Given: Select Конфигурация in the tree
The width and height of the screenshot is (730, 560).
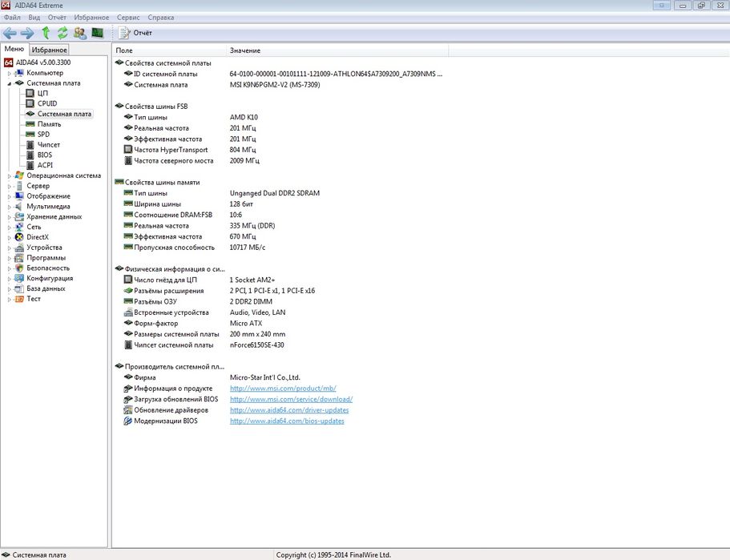Looking at the screenshot, I should pyautogui.click(x=50, y=278).
